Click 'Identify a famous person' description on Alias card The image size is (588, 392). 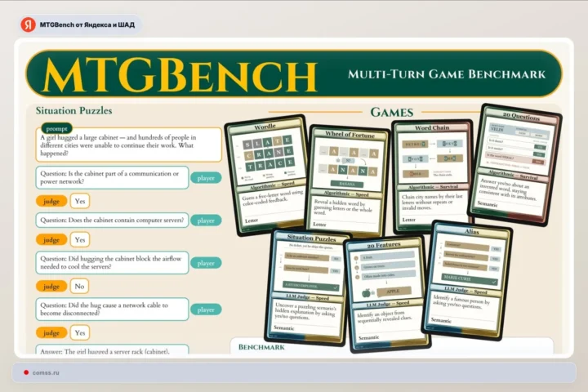point(461,301)
